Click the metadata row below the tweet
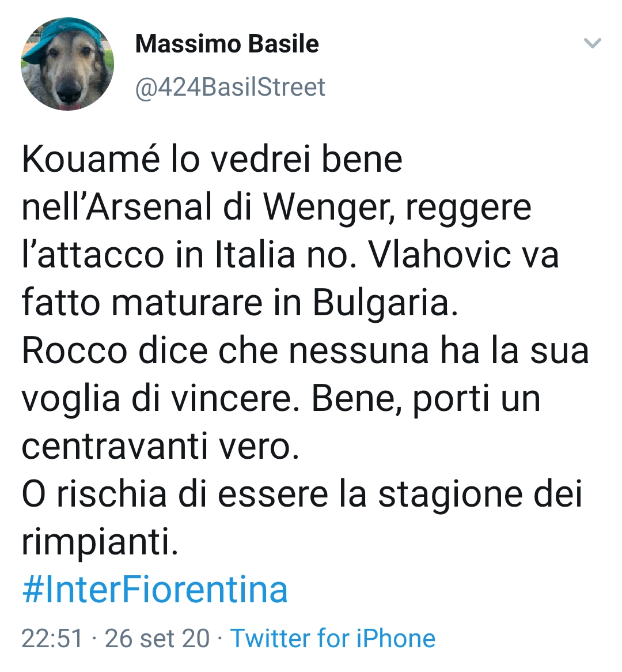This screenshot has height=672, width=622. pos(227,638)
